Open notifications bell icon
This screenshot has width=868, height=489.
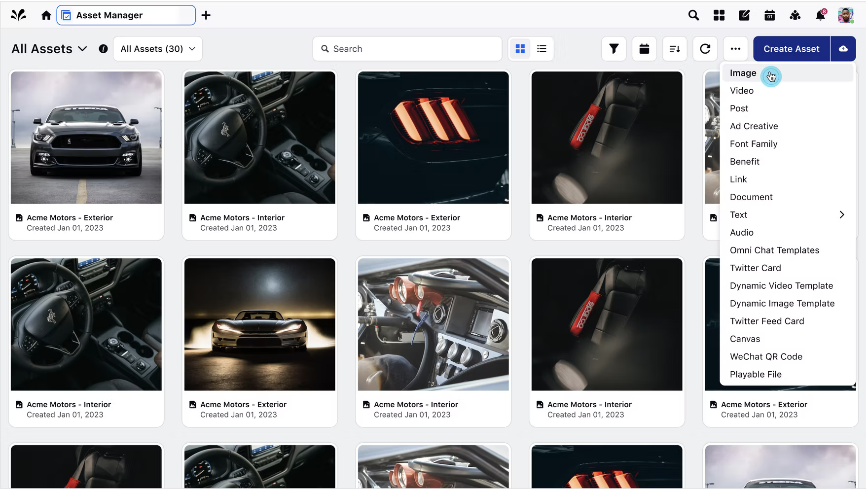point(821,15)
